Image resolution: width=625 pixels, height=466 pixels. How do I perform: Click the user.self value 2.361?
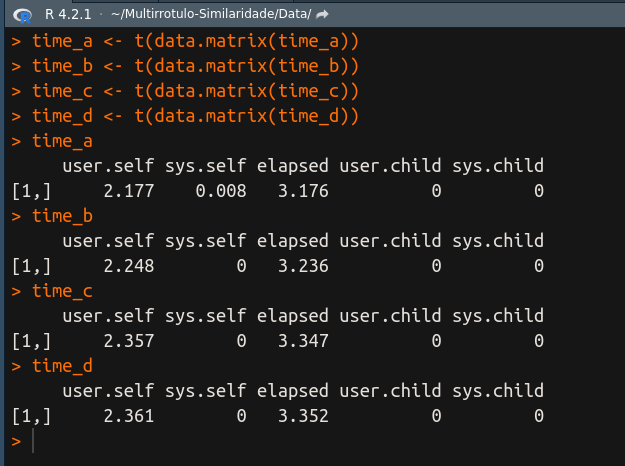[129, 416]
